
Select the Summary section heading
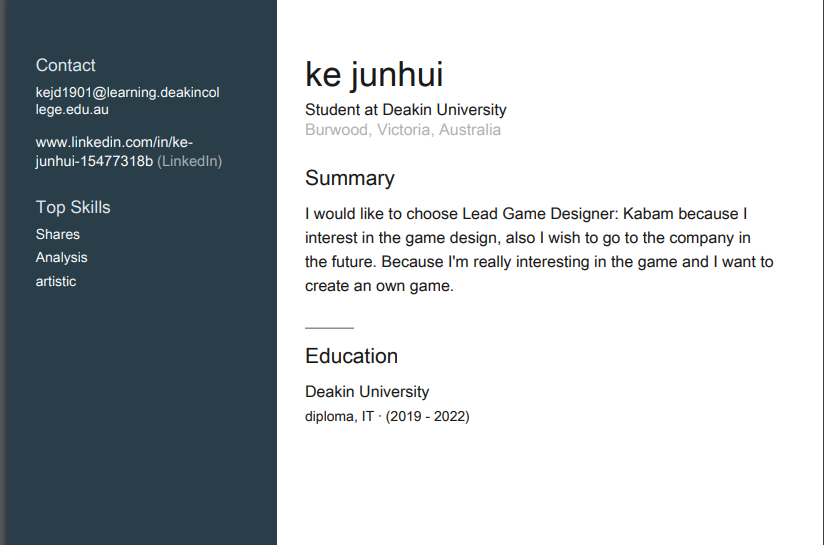pyautogui.click(x=350, y=178)
